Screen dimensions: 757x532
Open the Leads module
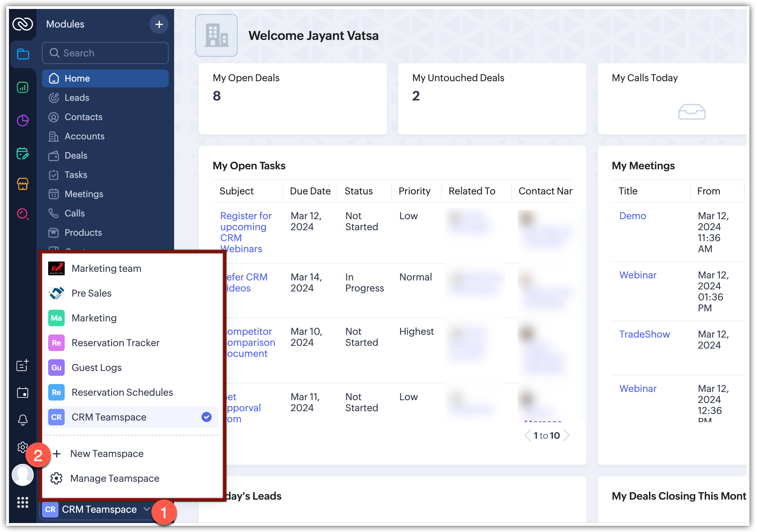(77, 98)
